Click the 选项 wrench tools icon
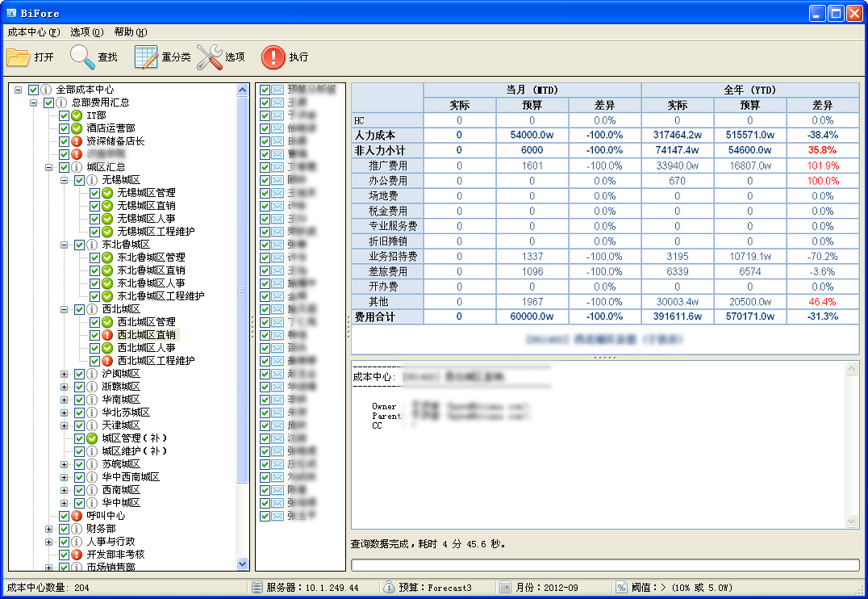Image resolution: width=868 pixels, height=599 pixels. [209, 57]
